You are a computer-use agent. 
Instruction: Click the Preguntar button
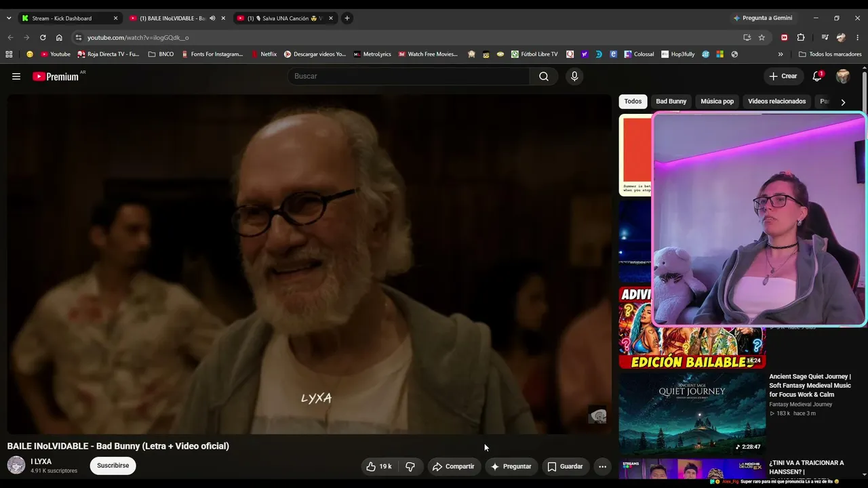click(511, 466)
